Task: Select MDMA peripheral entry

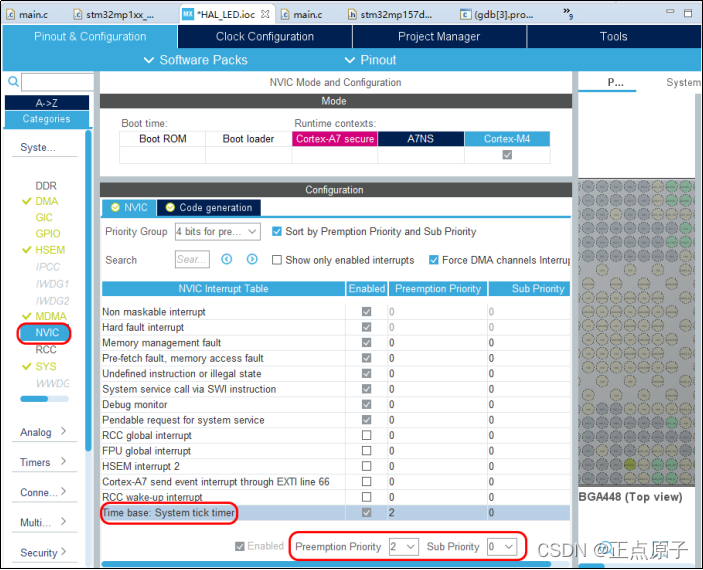Action: (51, 316)
